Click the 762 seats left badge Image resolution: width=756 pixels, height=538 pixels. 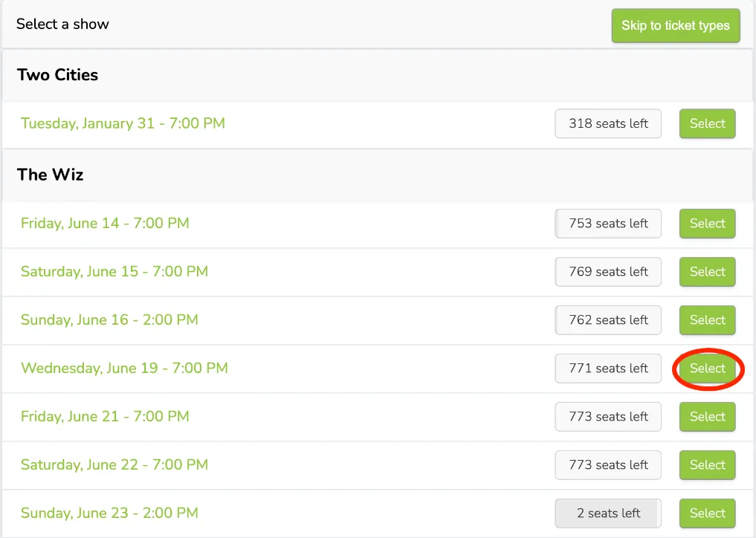tap(608, 320)
